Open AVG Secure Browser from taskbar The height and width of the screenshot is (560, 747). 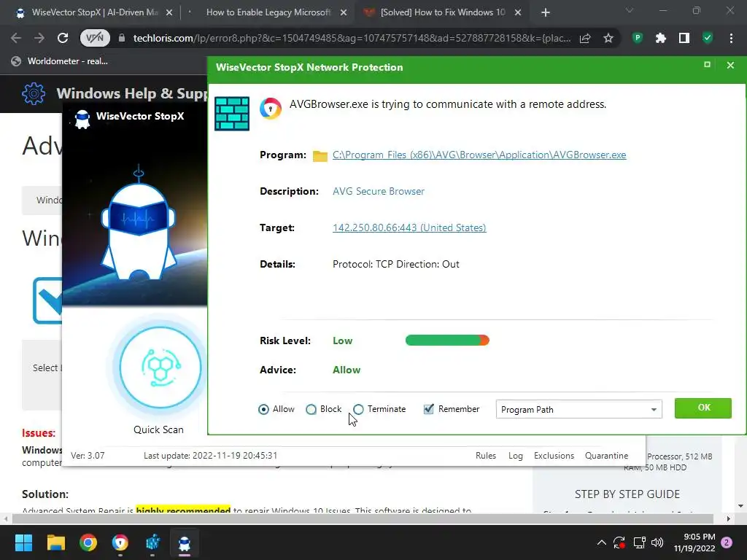[120, 542]
